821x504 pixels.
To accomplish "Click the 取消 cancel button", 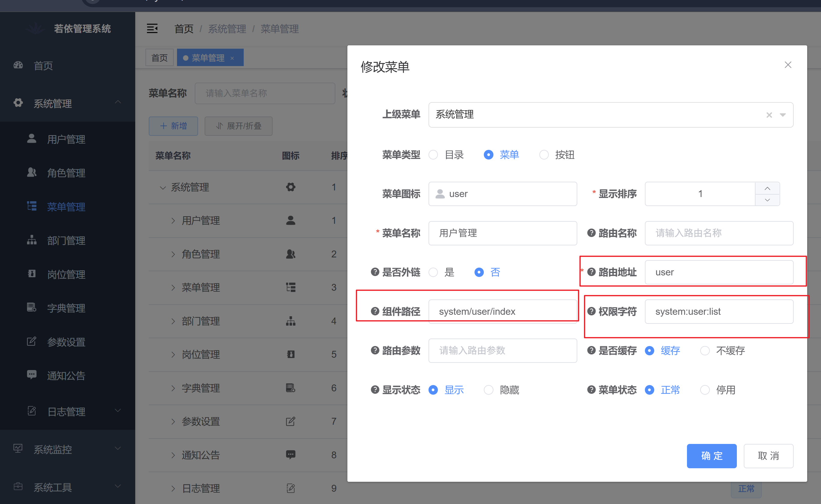I will pyautogui.click(x=768, y=456).
